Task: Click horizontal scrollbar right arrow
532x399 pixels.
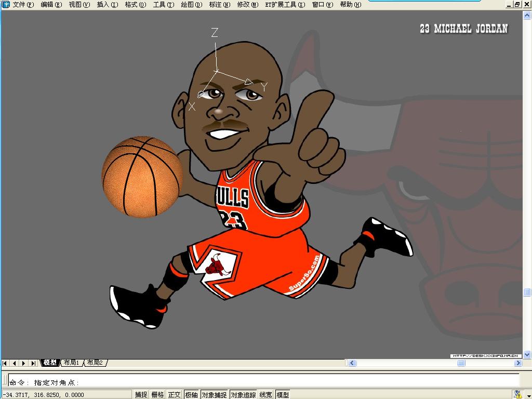Action: pyautogui.click(x=518, y=363)
